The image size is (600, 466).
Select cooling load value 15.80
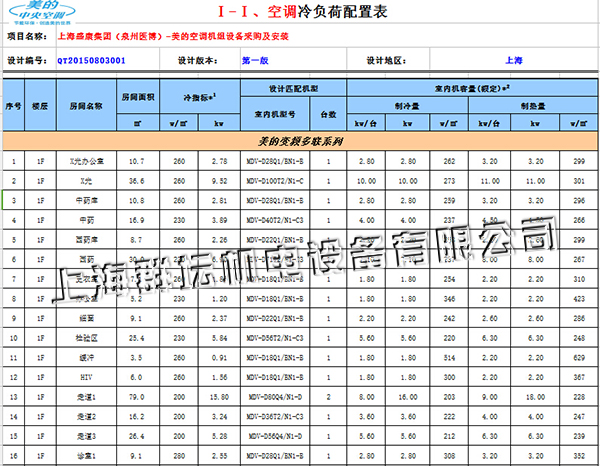pos(219,397)
